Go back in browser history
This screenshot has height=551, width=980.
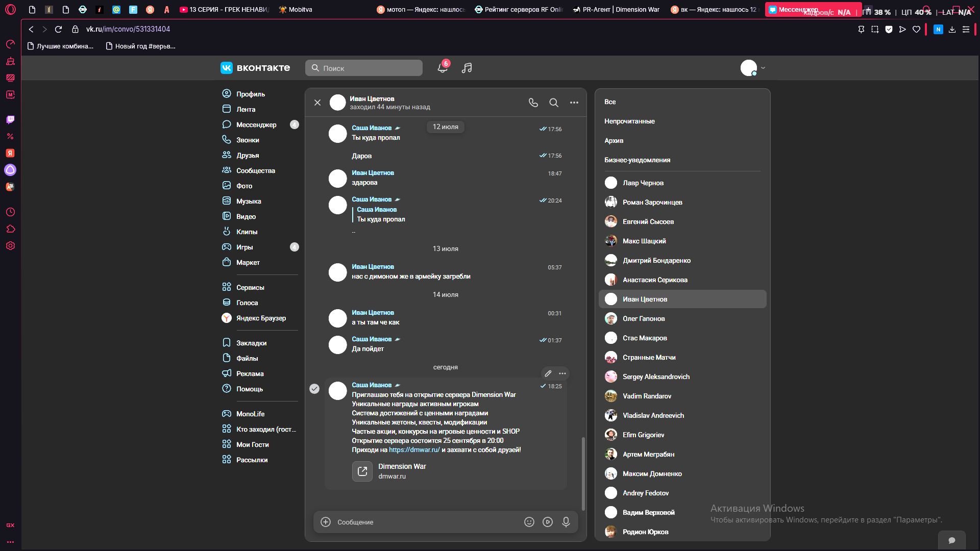click(x=31, y=29)
